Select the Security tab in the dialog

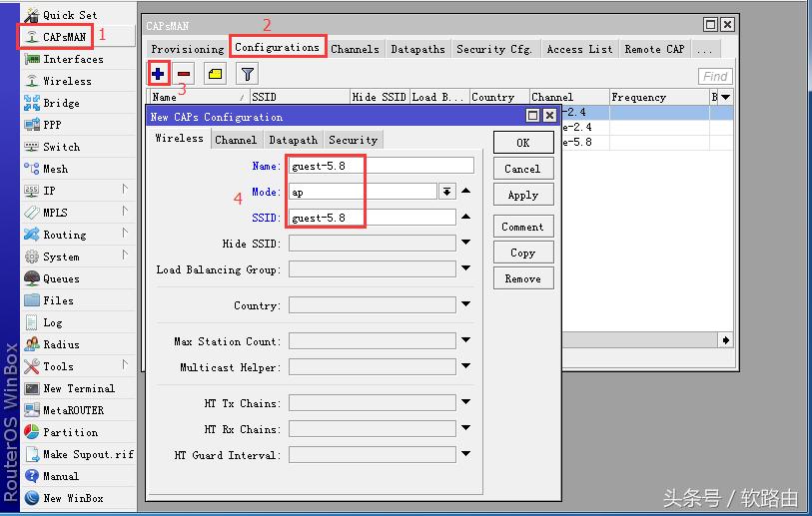point(354,141)
